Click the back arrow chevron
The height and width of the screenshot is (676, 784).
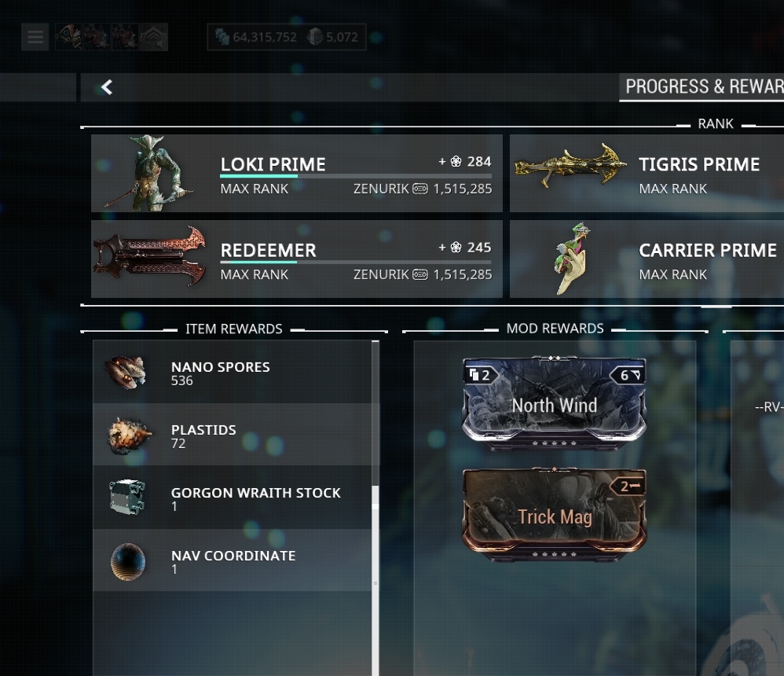coord(107,87)
